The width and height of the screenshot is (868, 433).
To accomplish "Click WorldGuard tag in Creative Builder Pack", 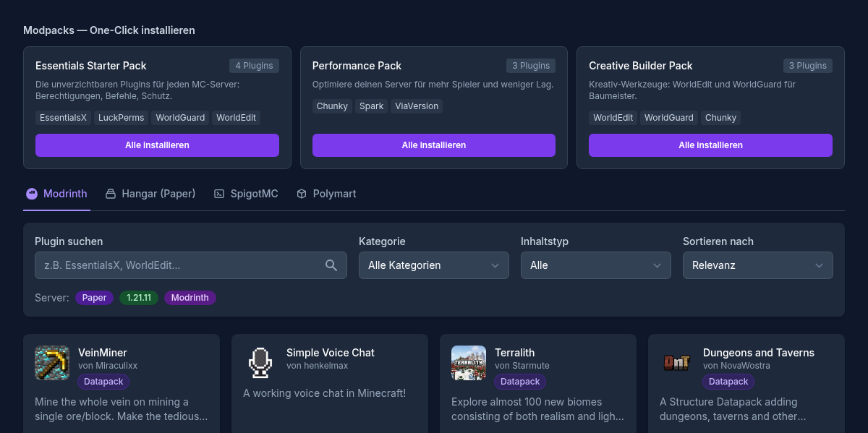I will (669, 118).
